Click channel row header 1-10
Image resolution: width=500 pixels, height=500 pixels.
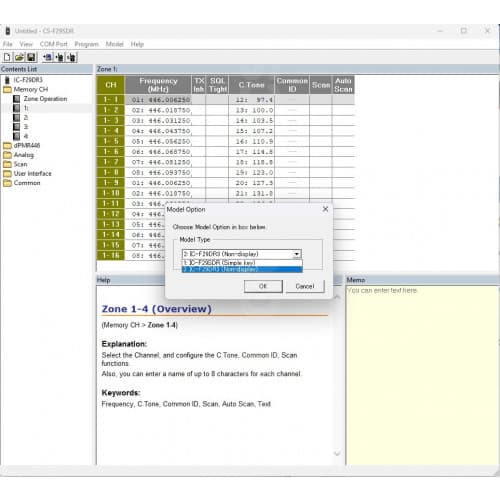(x=111, y=193)
